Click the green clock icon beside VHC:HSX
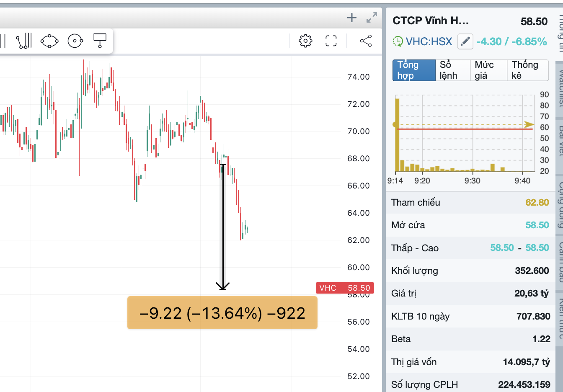 pyautogui.click(x=398, y=41)
